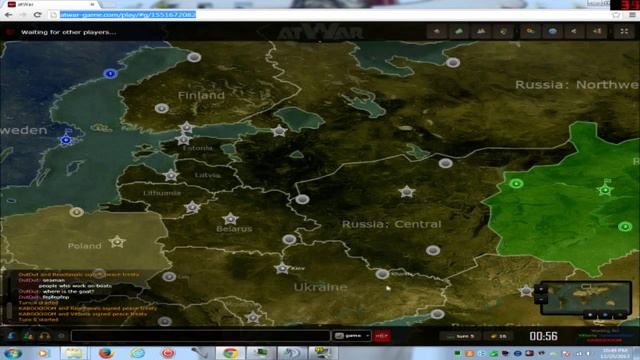Select the Kiev capital star in Ukraine

coord(282,269)
